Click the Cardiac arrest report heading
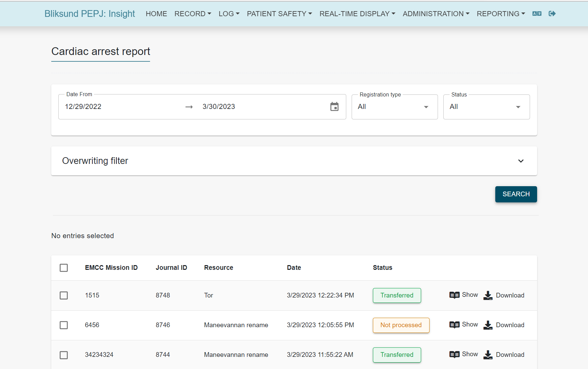Viewport: 588px width, 369px height. pyautogui.click(x=101, y=51)
